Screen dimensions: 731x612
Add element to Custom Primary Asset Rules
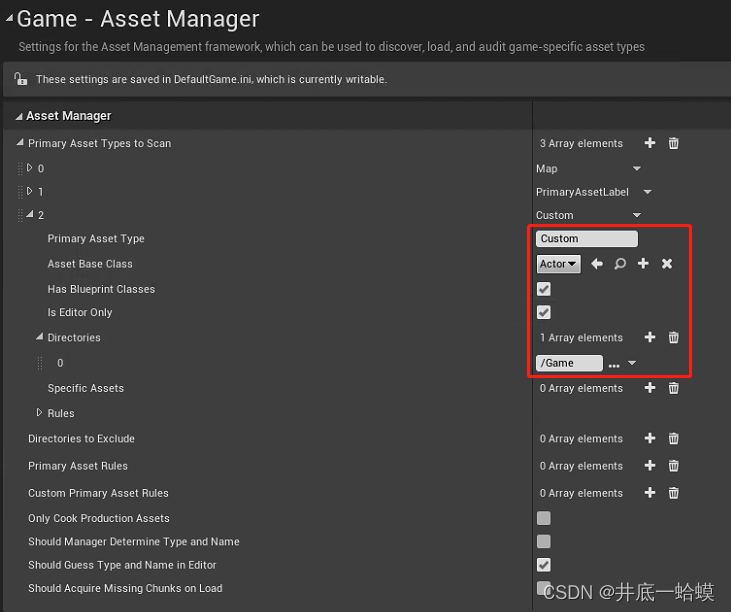point(650,493)
